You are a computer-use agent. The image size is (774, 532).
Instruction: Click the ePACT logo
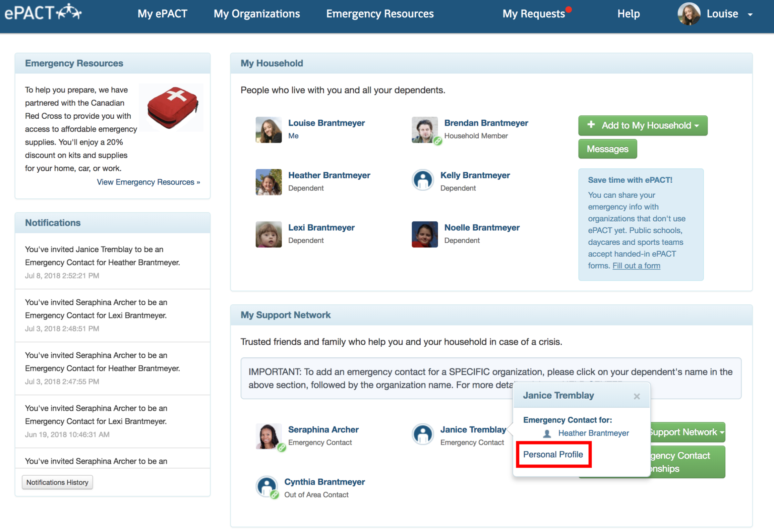[43, 13]
